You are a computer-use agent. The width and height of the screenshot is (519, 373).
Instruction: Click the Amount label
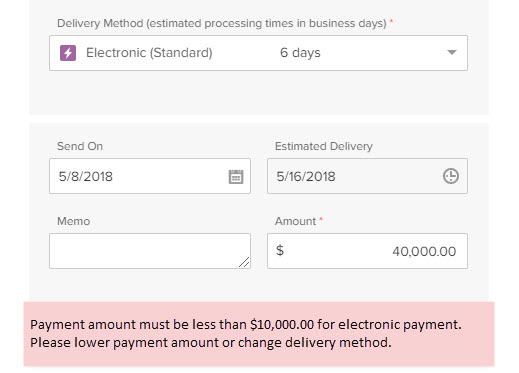click(295, 221)
